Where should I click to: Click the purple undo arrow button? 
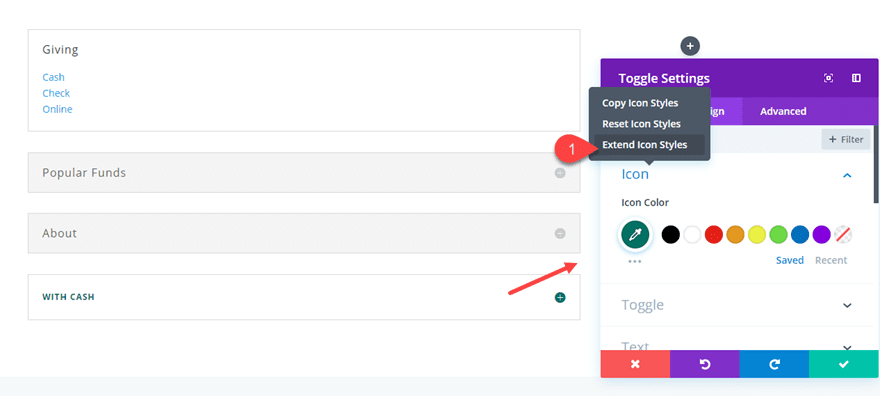[x=705, y=364]
